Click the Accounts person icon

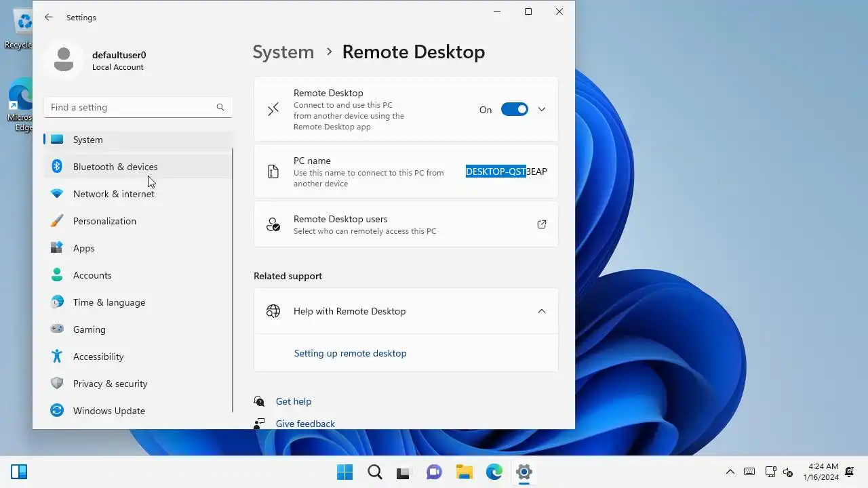coord(57,275)
